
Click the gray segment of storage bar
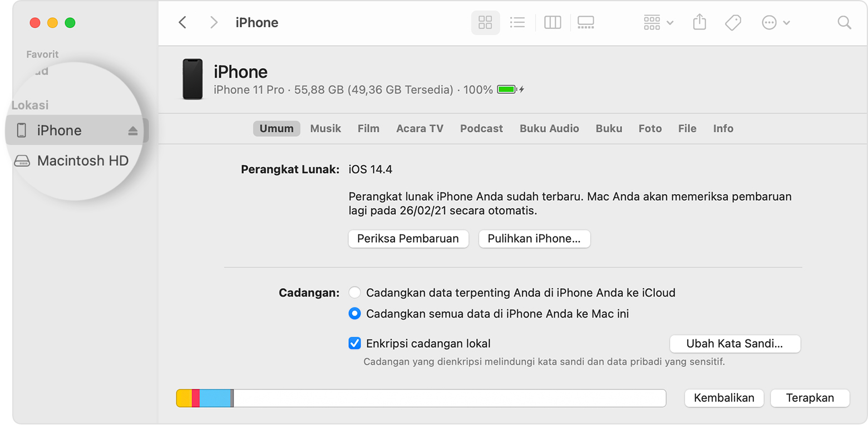(232, 398)
